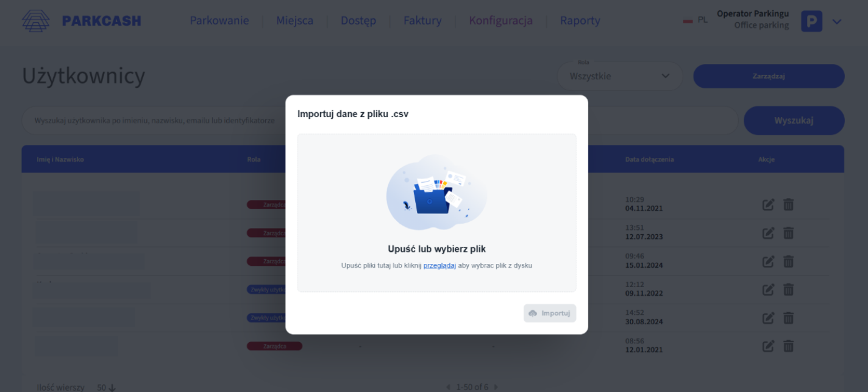The width and height of the screenshot is (868, 392).
Task: Go to next page of results
Action: tap(496, 387)
